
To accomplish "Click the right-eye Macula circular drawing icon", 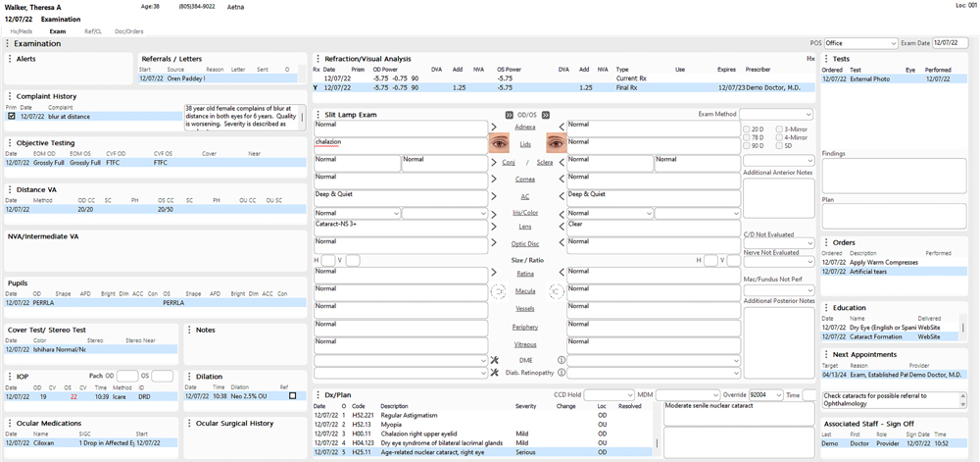I will tap(498, 291).
